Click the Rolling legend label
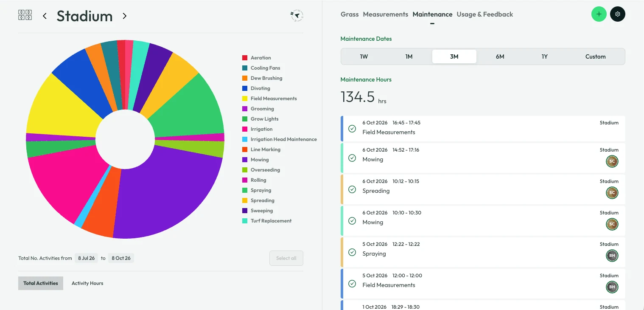Image resolution: width=644 pixels, height=310 pixels. pos(258,180)
